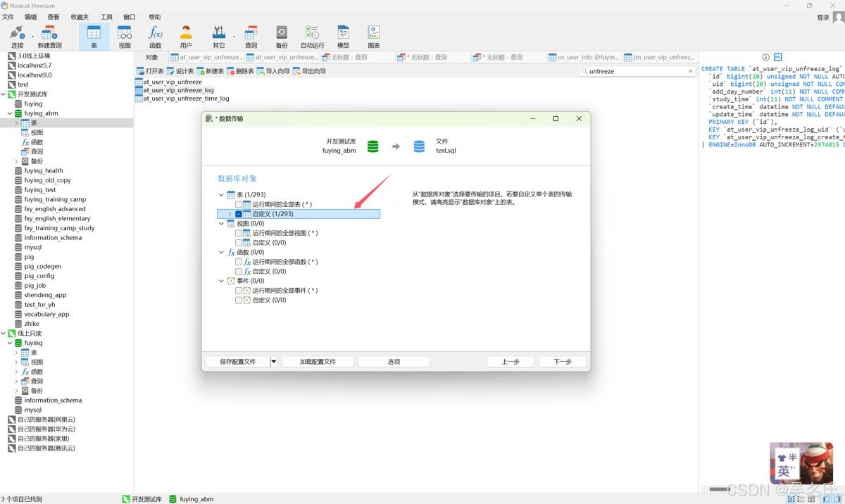The image size is (845, 504).
Task: Check 运行期间的全部函数 checkbox
Action: click(239, 262)
